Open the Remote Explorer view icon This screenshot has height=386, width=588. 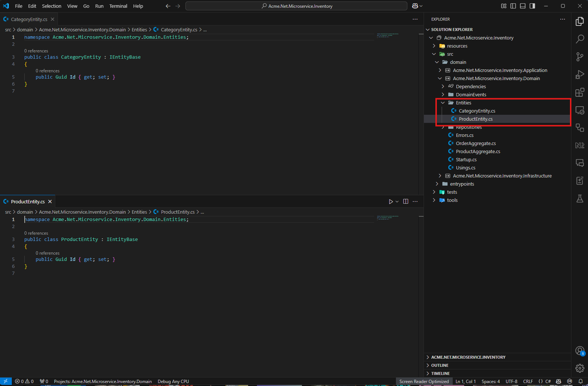point(580,110)
